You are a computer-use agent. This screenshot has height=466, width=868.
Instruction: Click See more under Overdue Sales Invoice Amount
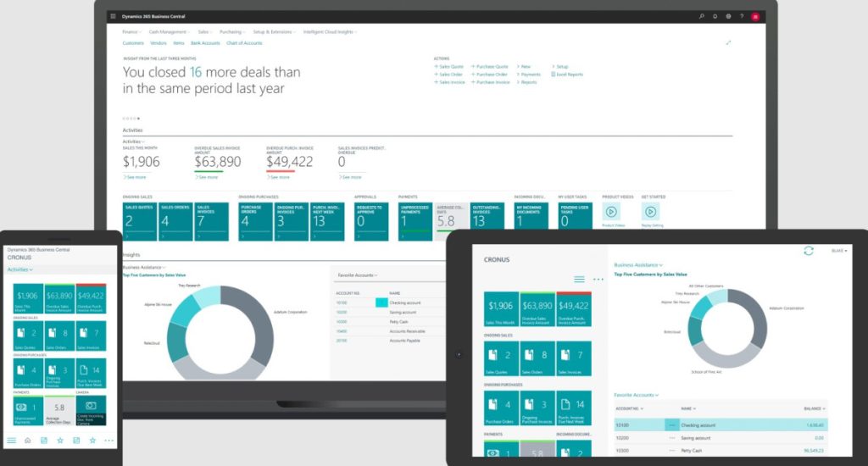pyautogui.click(x=209, y=177)
